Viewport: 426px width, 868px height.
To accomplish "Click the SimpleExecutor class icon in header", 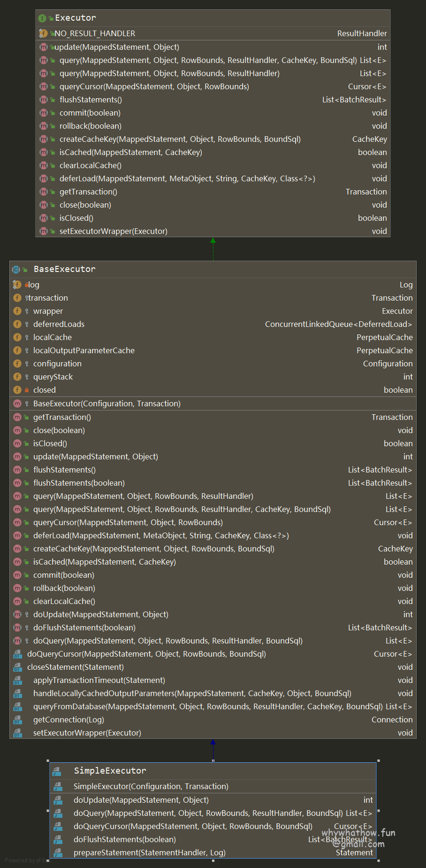I will tap(57, 771).
